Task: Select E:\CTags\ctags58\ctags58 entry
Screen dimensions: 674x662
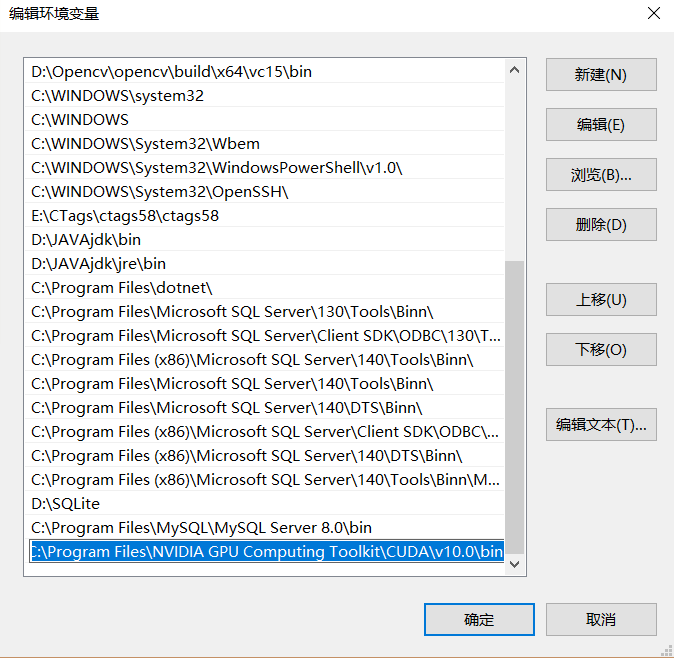Action: tap(265, 216)
